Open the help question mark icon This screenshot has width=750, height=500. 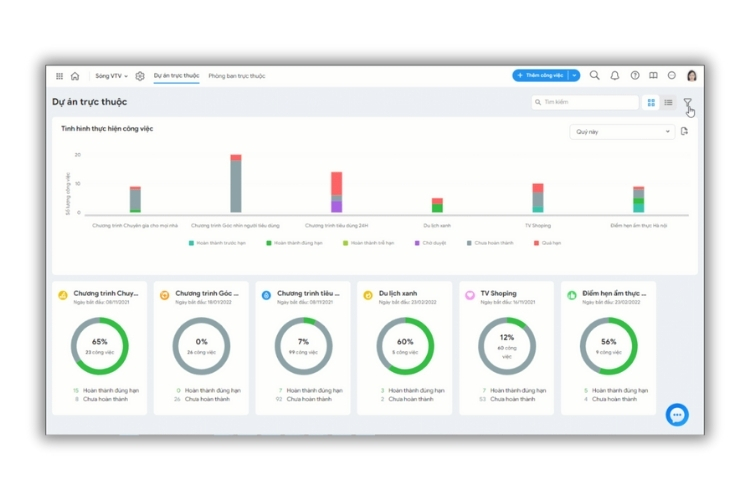point(634,75)
